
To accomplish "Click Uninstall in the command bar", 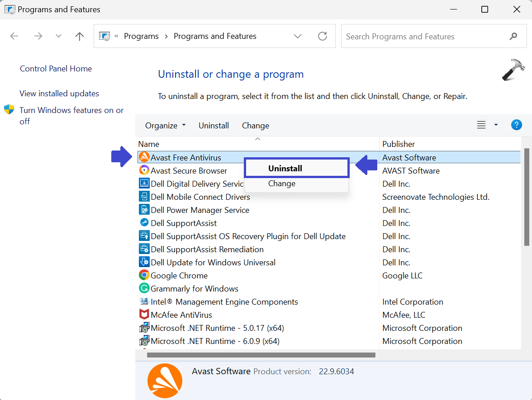I will coord(214,126).
